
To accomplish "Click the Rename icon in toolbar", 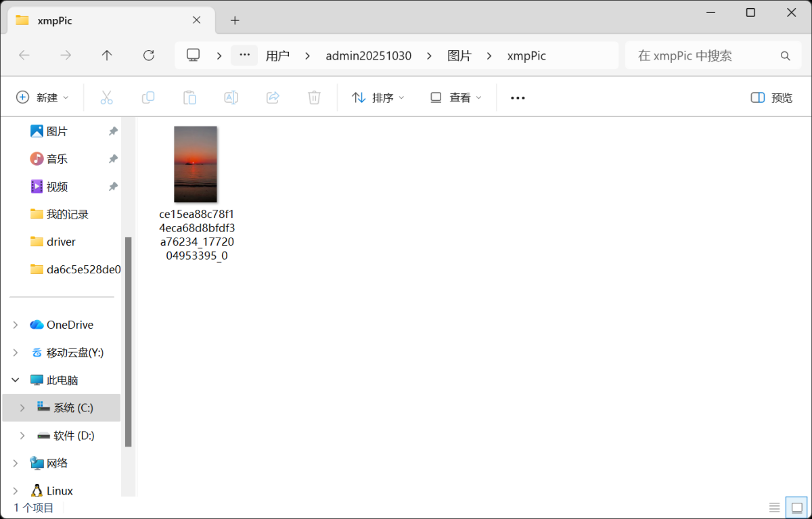I will click(231, 97).
